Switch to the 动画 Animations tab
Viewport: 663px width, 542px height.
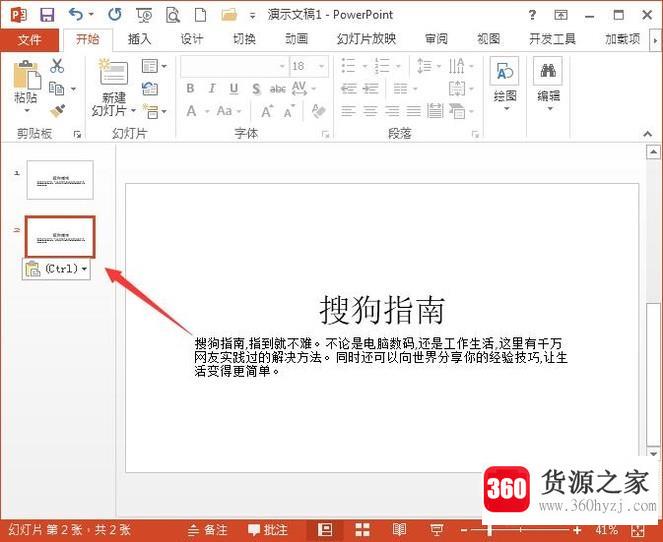tap(296, 39)
